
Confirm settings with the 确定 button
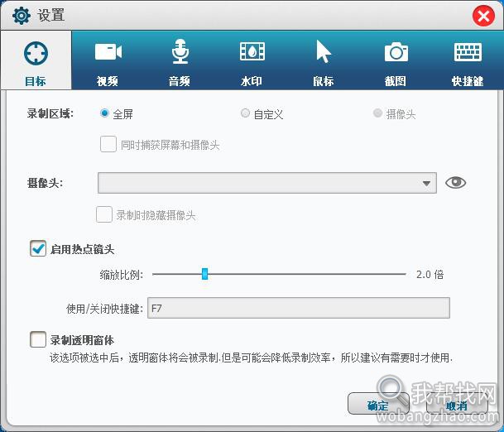point(378,404)
